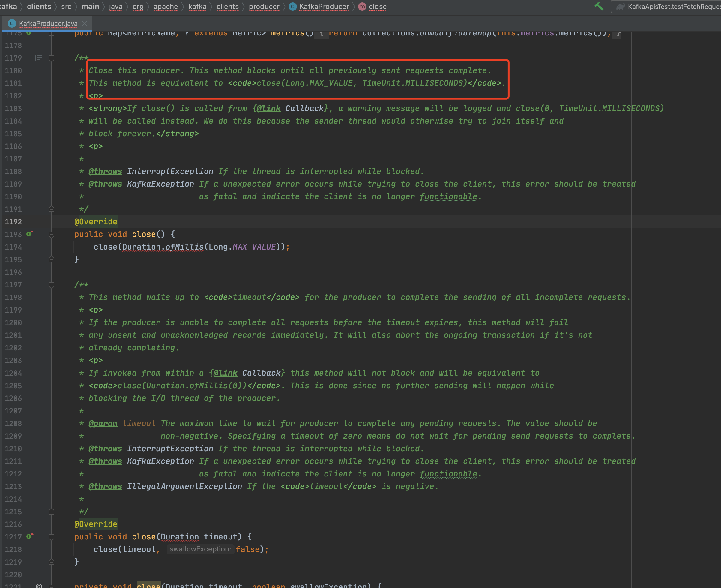Click the @link Callback reference on line 1183
This screenshot has height=588, width=721.
(304, 108)
